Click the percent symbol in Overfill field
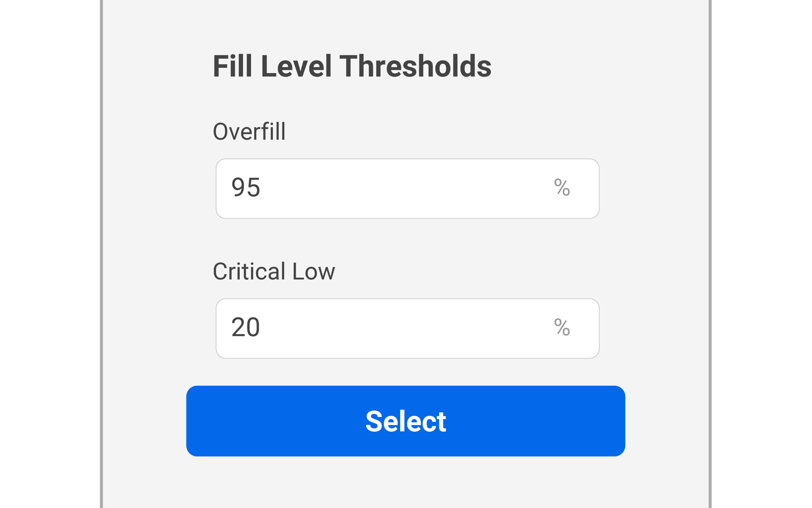 click(x=562, y=188)
